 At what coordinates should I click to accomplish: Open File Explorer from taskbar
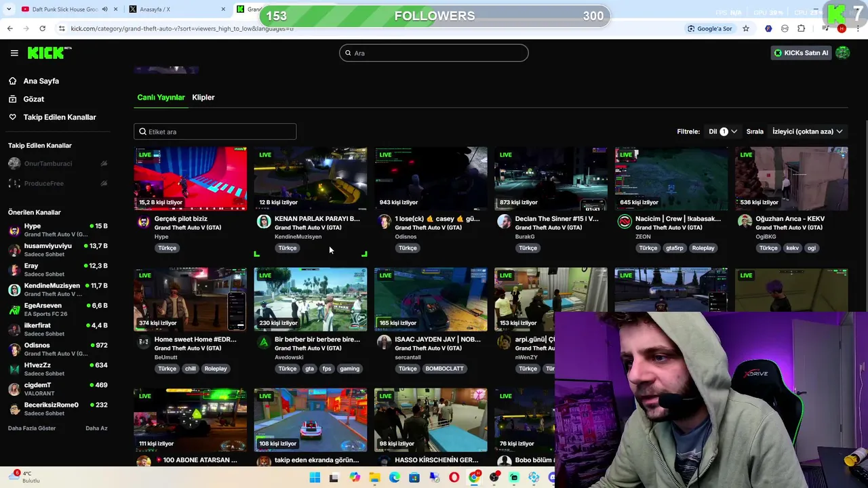tap(374, 478)
